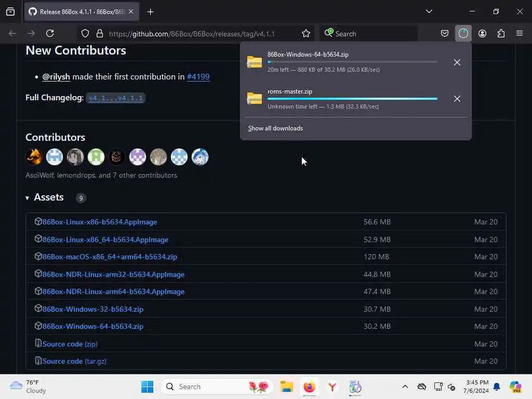This screenshot has width=532, height=399.
Task: Open the weather widget showing 76°F
Action: tap(28, 387)
